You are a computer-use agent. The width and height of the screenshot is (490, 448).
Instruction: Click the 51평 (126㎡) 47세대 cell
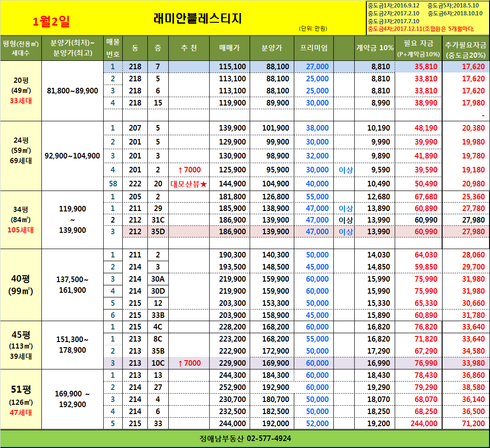(x=20, y=399)
